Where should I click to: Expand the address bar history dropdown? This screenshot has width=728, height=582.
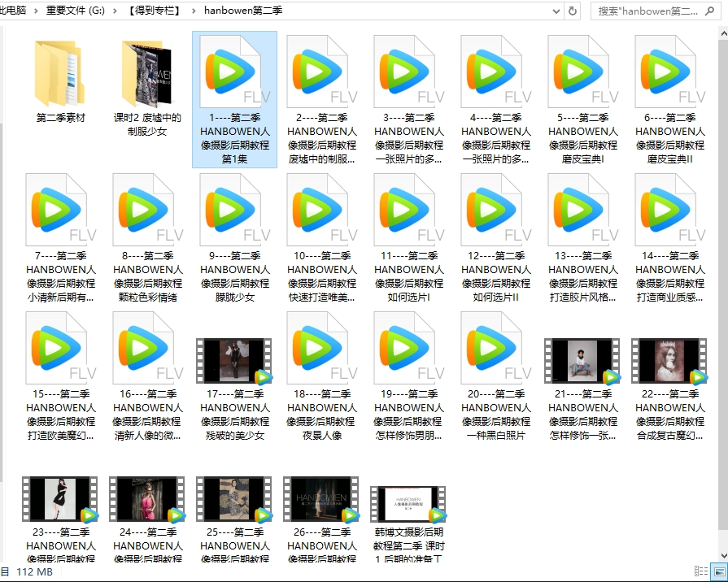(x=556, y=11)
